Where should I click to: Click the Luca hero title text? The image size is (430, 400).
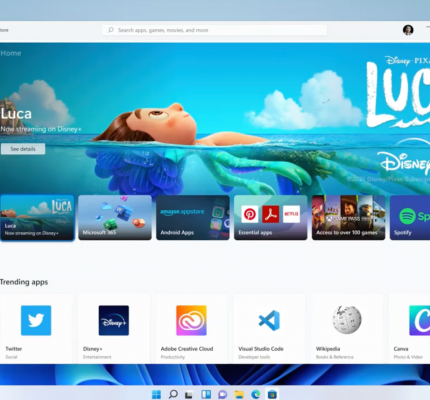click(16, 114)
